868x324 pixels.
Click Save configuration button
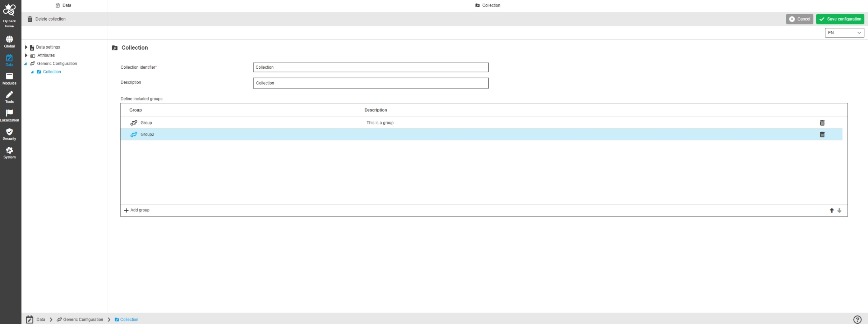tap(840, 19)
